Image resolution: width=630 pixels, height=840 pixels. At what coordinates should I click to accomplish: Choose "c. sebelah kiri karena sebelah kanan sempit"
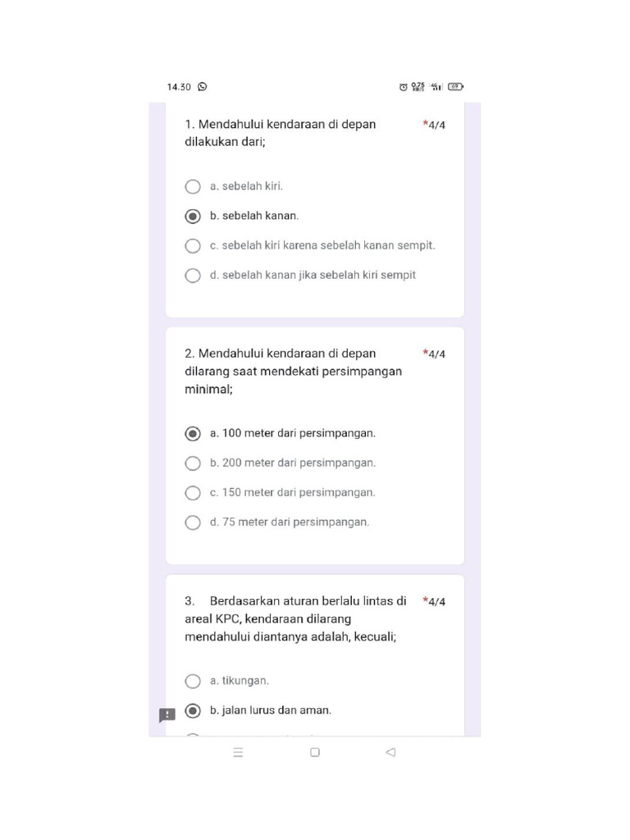(193, 246)
